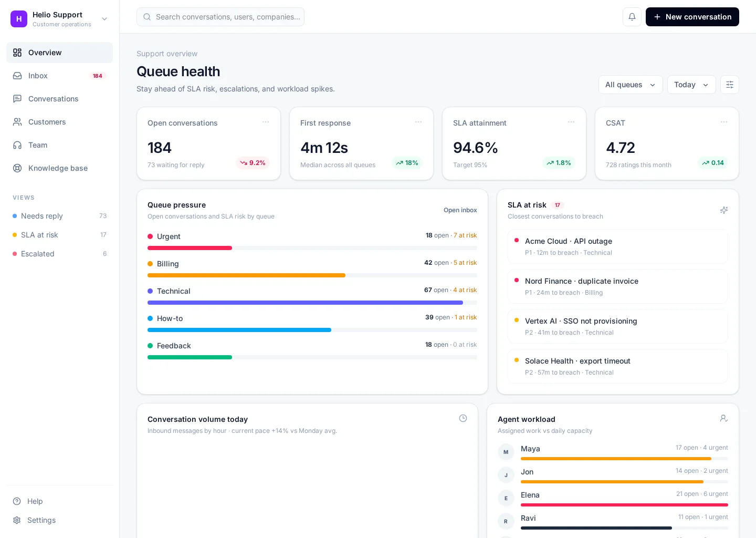Open the Customers page
Viewport: 756px width, 538px height.
point(59,122)
